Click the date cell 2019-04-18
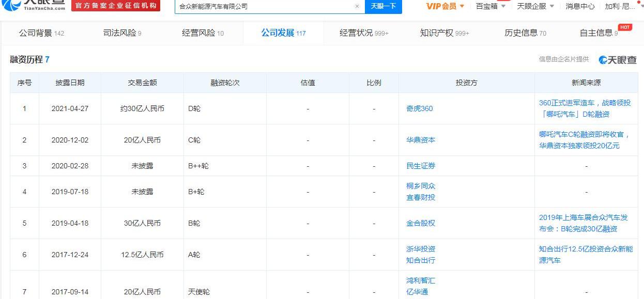This screenshot has height=299, width=644. [x=70, y=223]
